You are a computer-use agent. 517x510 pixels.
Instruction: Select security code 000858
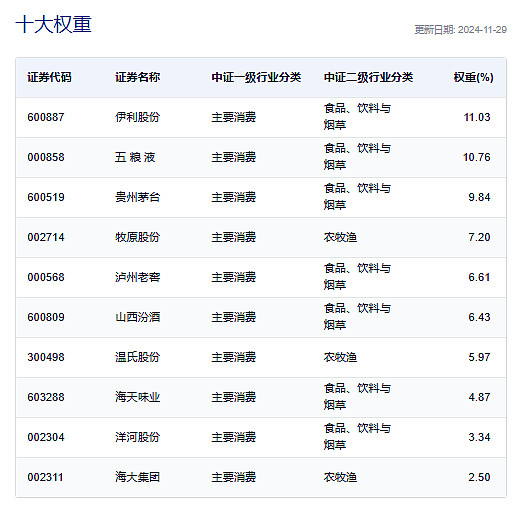46,157
